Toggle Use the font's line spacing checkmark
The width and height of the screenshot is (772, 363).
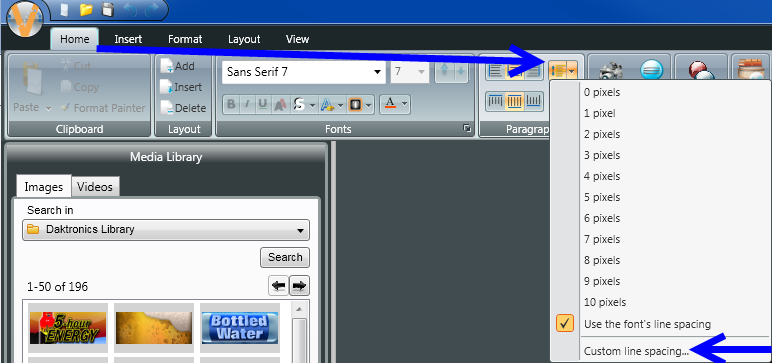coord(565,324)
